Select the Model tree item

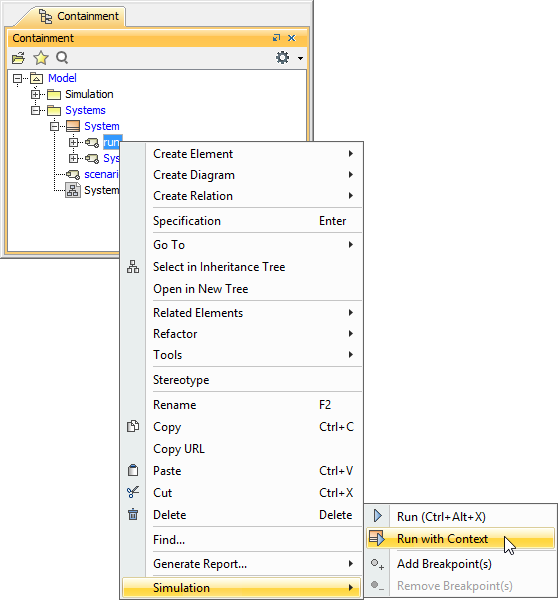click(62, 78)
